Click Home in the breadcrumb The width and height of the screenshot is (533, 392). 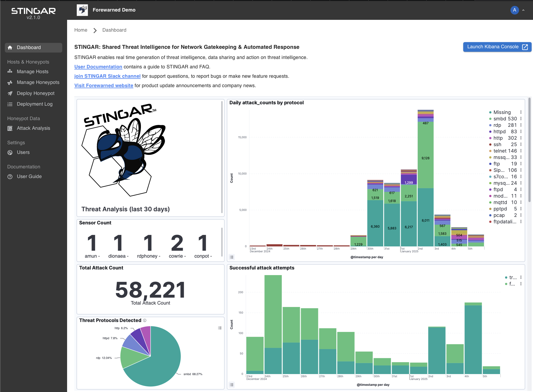(81, 30)
